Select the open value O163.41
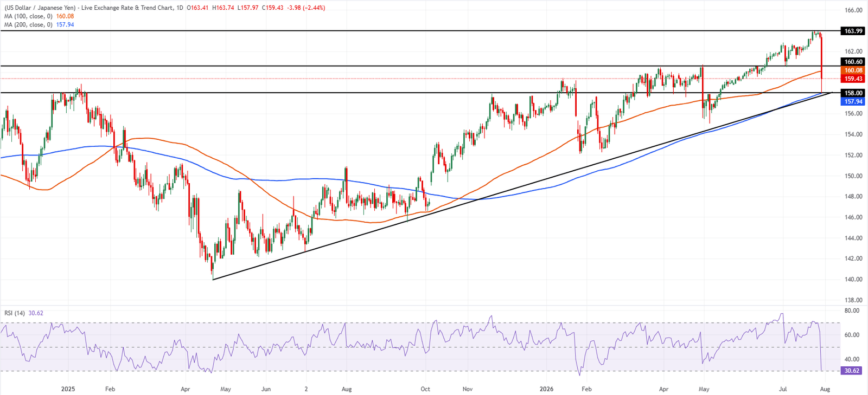 tap(197, 8)
